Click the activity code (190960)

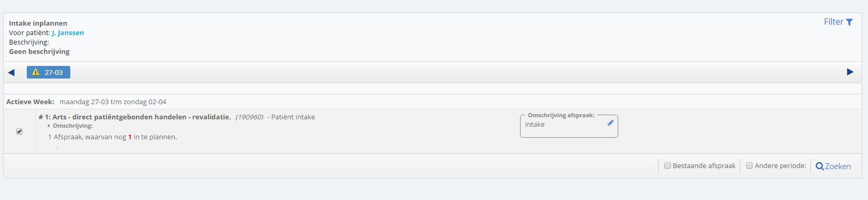[x=249, y=117]
